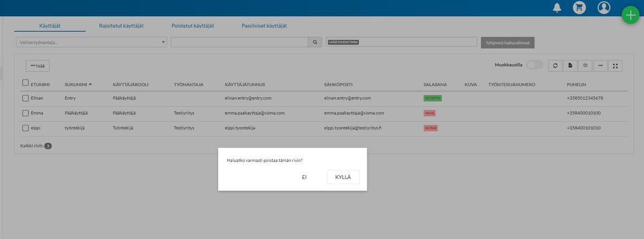Click Testiyritys in Emma's row
The width and height of the screenshot is (644, 239).
click(x=184, y=113)
